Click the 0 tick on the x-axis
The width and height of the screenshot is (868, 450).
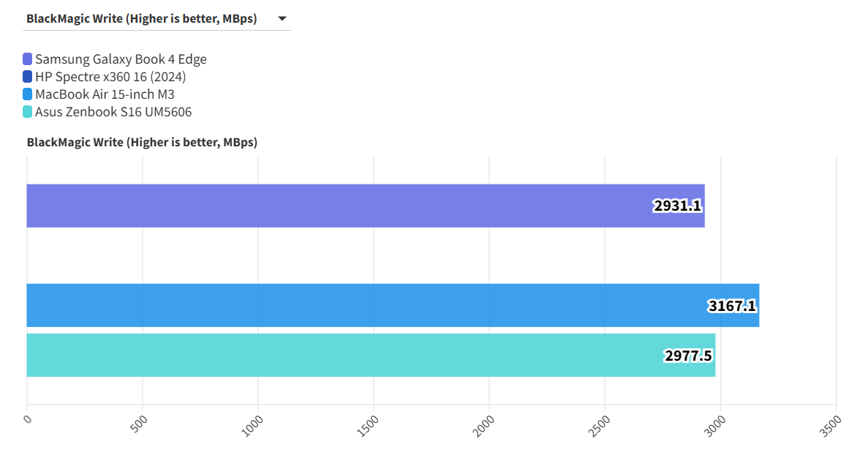tap(28, 420)
